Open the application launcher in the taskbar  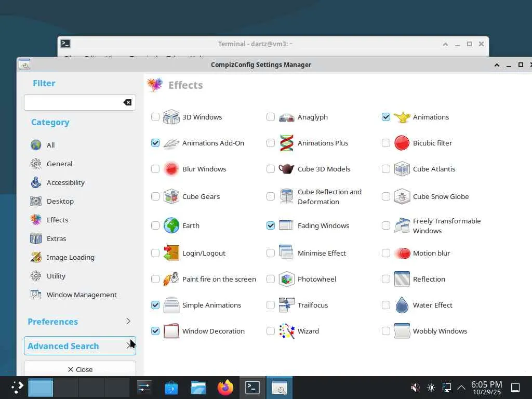pyautogui.click(x=17, y=388)
